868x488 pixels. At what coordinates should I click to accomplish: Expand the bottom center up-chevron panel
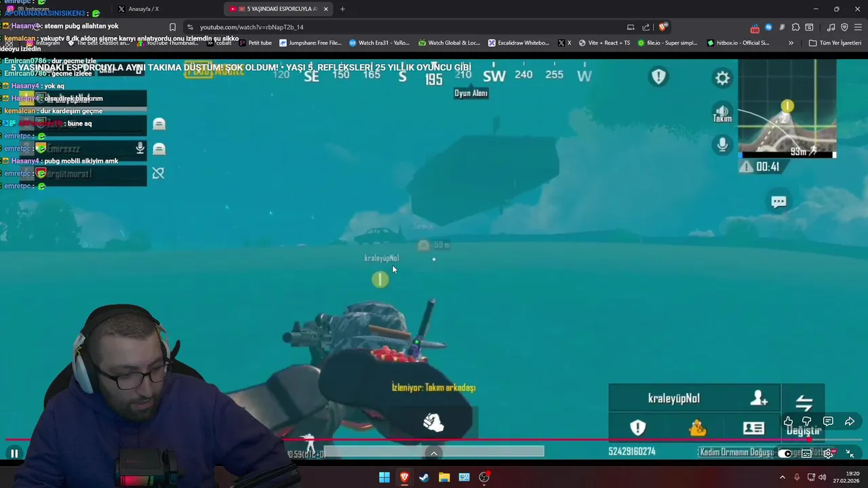click(434, 453)
